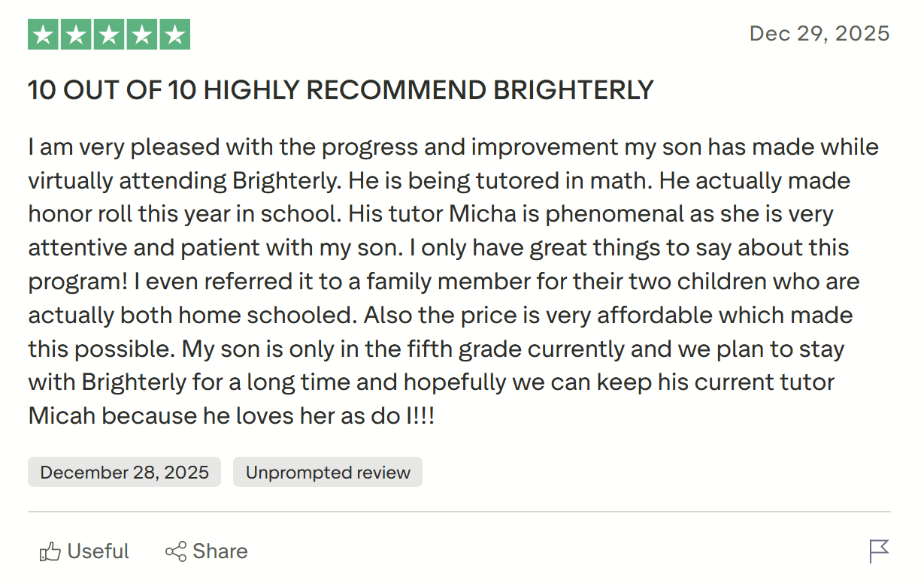
Task: Click the fourth green star icon
Action: tap(141, 33)
